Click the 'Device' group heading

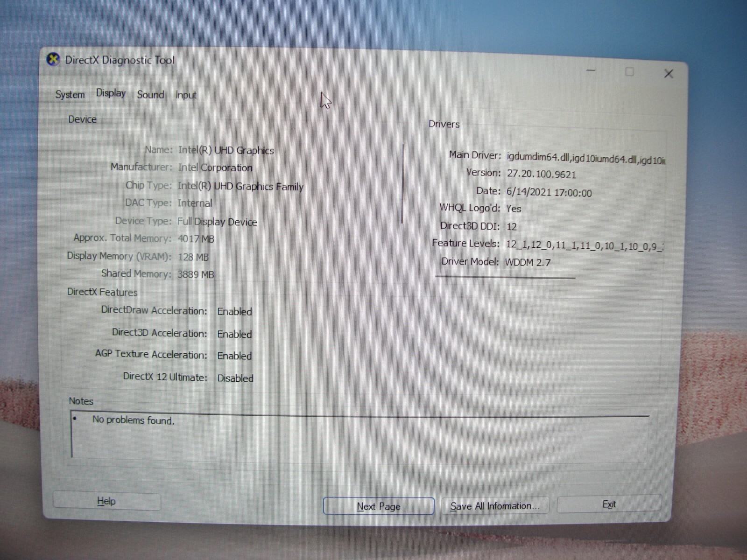(x=82, y=119)
